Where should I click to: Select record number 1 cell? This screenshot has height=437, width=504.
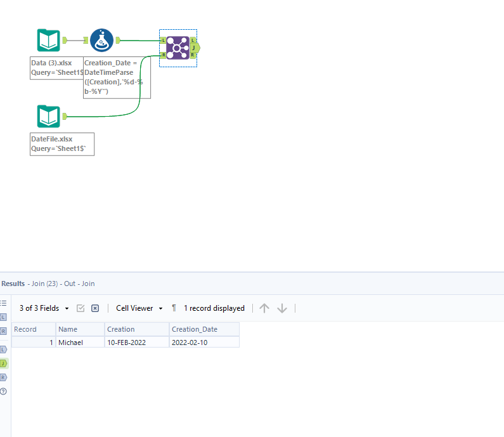[34, 342]
